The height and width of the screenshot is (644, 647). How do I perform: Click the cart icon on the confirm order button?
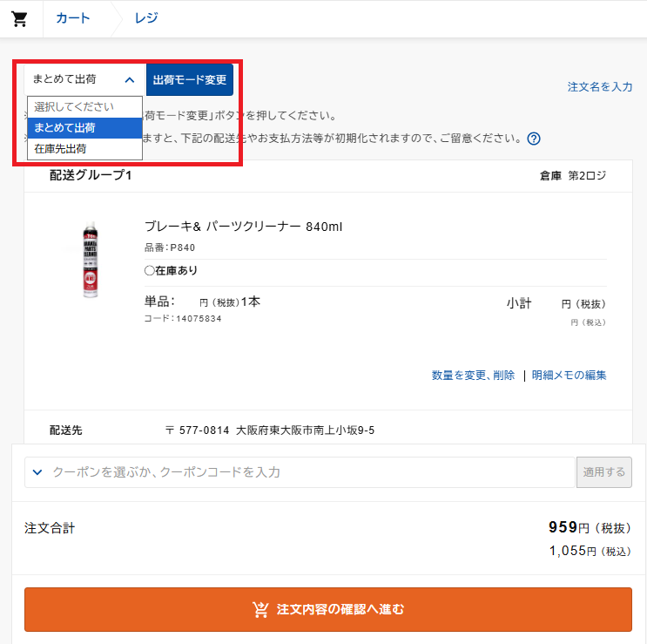coord(260,609)
